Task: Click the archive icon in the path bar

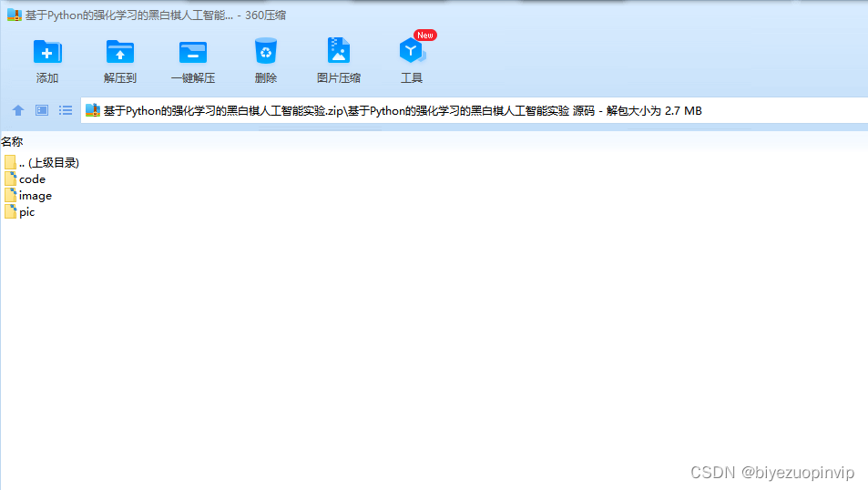Action: (92, 110)
